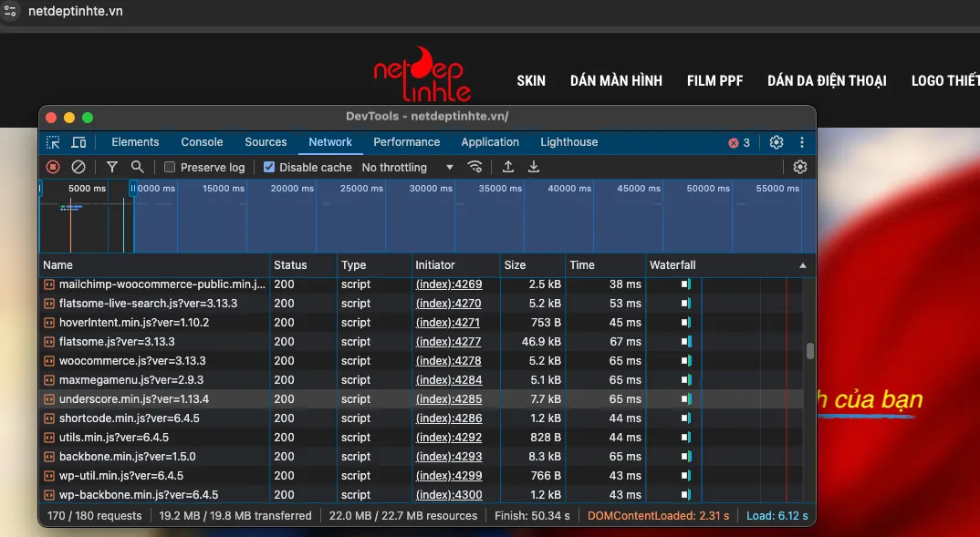Toggle the device toolbar icon

78,142
